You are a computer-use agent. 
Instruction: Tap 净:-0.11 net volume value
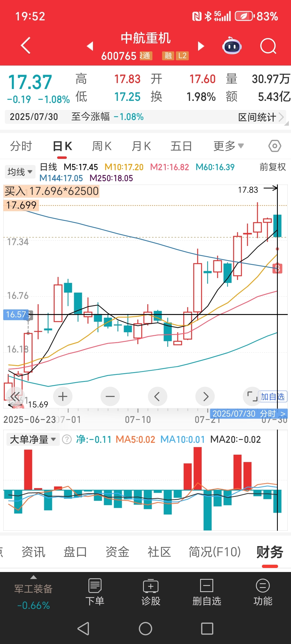pyautogui.click(x=93, y=440)
